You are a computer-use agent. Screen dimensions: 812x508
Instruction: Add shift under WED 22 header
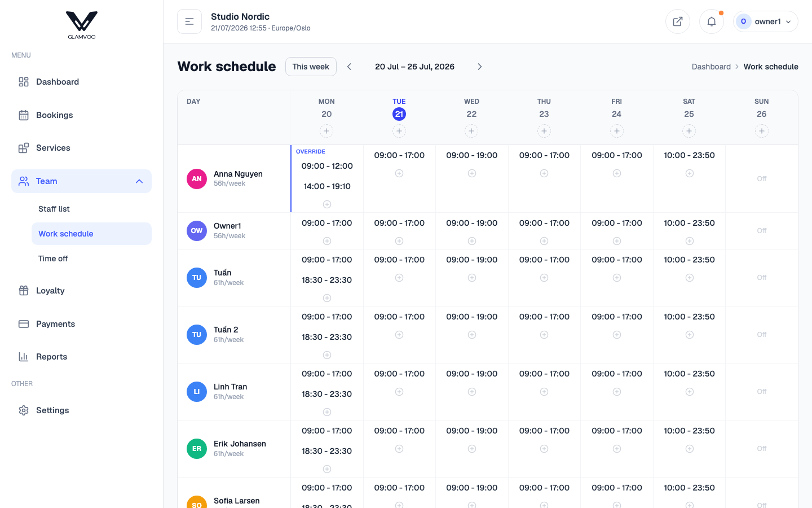471,131
